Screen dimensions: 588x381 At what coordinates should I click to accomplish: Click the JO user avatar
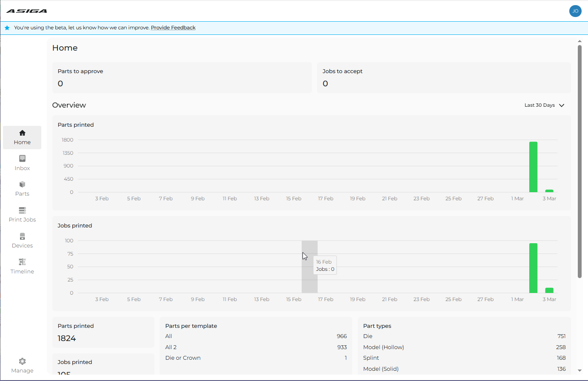click(575, 11)
